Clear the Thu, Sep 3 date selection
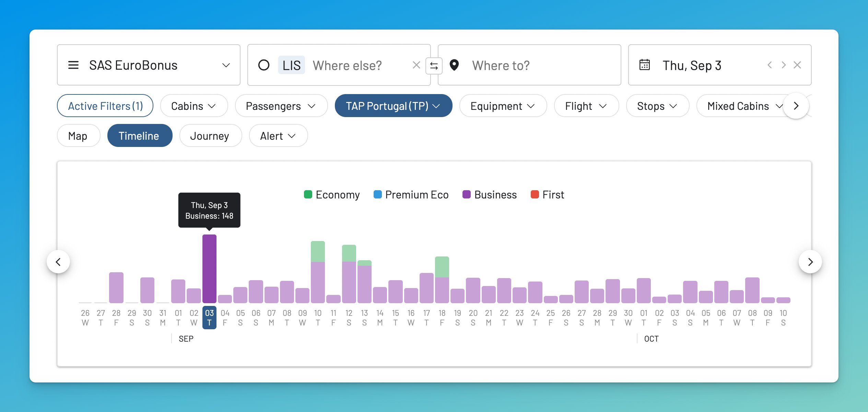Viewport: 868px width, 412px height. [797, 65]
